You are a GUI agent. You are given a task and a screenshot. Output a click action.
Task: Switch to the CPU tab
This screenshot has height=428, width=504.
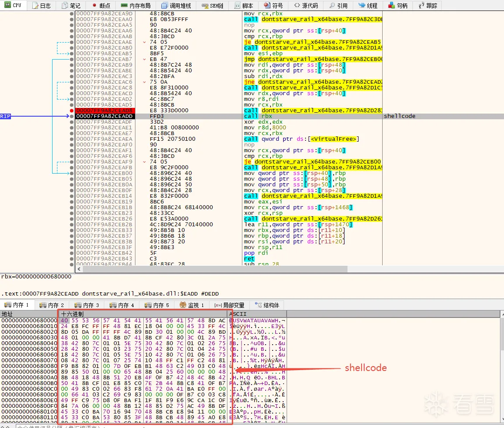pyautogui.click(x=13, y=5)
